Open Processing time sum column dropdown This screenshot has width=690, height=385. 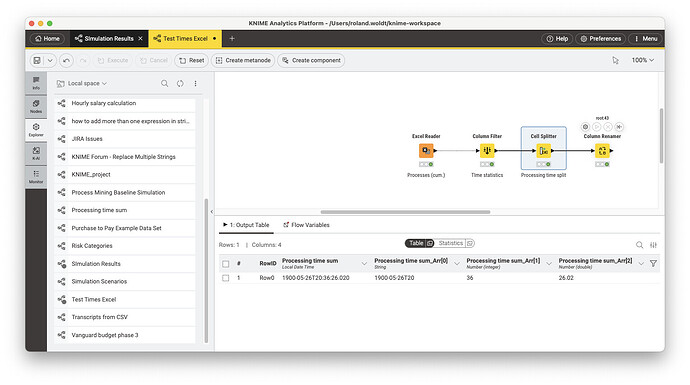coord(364,264)
